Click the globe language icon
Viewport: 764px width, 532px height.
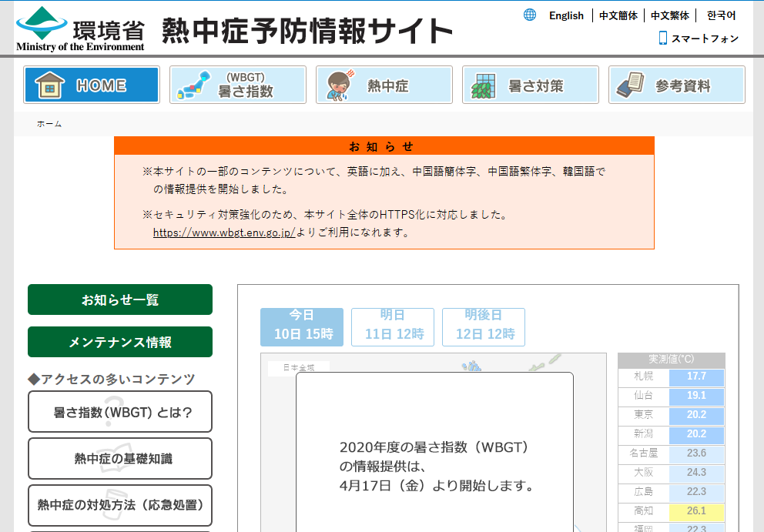coord(530,15)
